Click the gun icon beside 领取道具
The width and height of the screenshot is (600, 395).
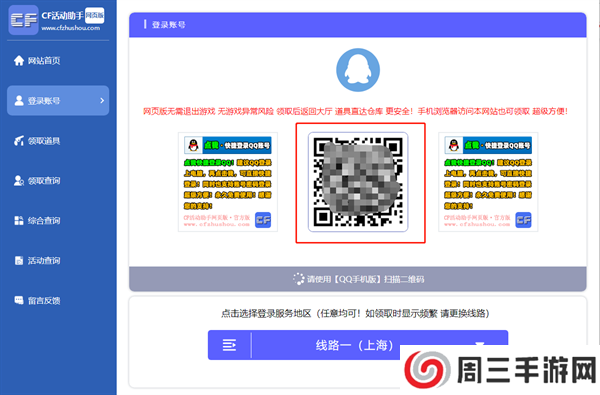19,141
